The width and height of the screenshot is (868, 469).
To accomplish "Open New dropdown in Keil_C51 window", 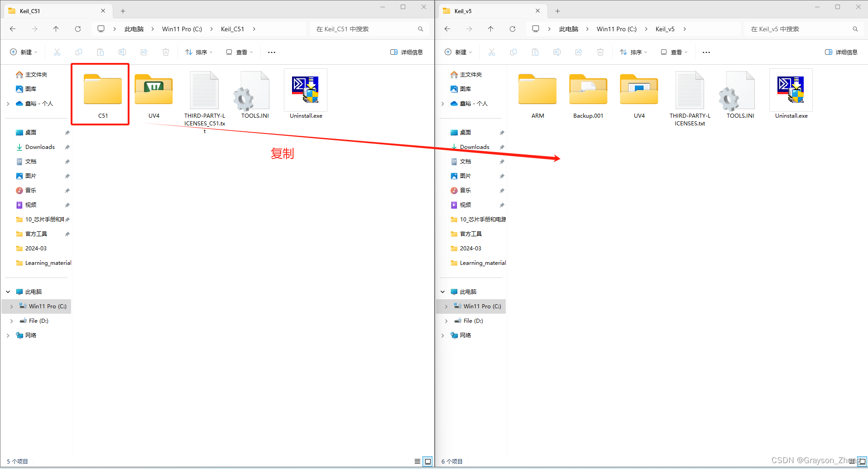I will [x=24, y=52].
